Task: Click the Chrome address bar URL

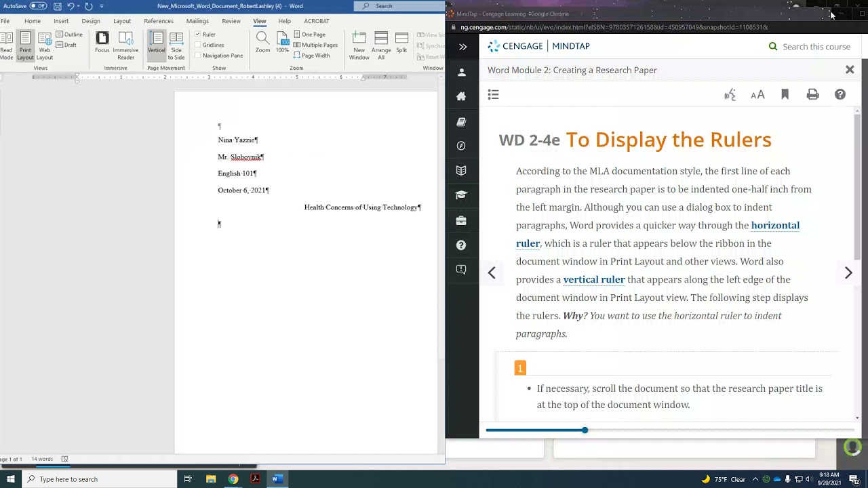Action: coord(614,27)
